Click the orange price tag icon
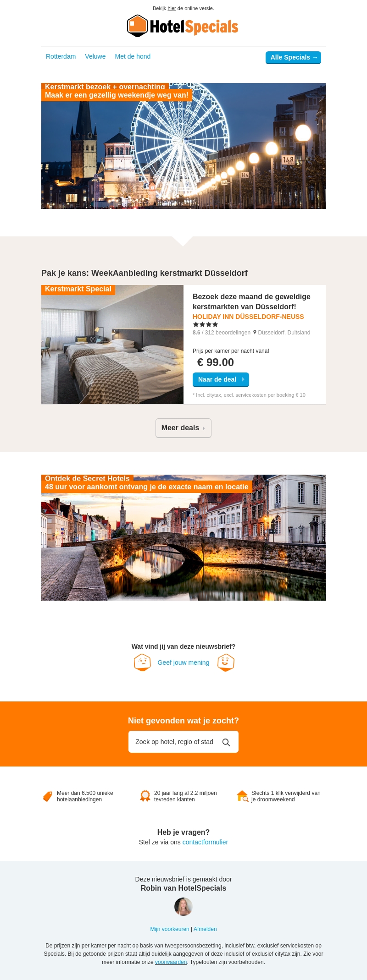 click(47, 796)
